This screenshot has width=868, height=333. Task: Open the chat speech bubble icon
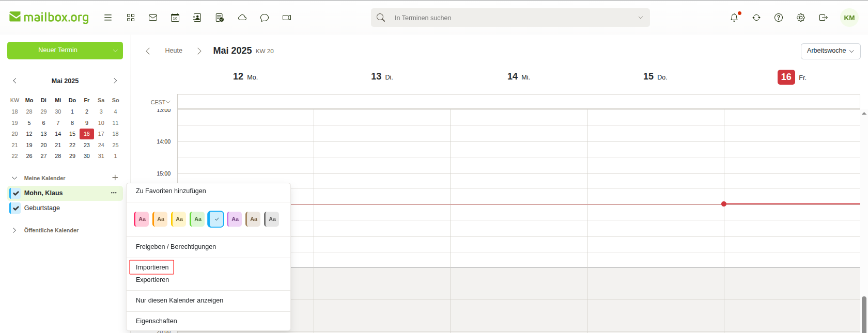pos(265,18)
